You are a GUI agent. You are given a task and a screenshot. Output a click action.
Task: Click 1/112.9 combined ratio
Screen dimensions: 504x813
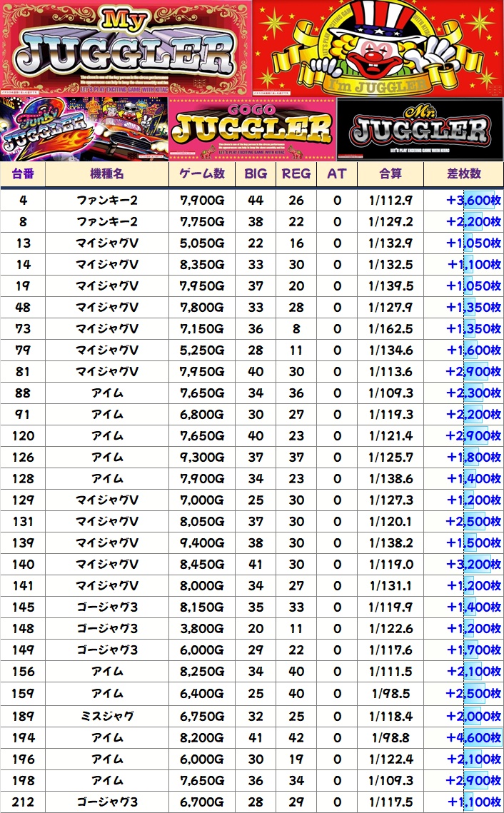coord(391,200)
